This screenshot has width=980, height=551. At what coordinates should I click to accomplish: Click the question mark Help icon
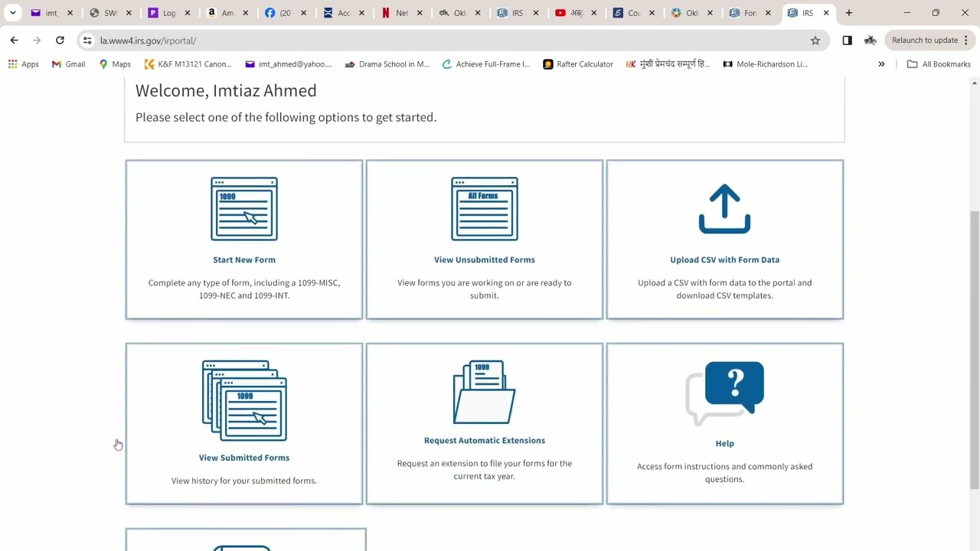pyautogui.click(x=724, y=393)
